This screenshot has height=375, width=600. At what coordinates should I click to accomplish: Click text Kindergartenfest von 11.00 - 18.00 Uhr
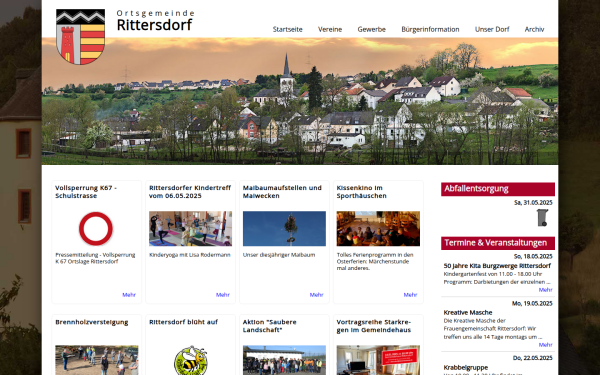[x=492, y=274]
